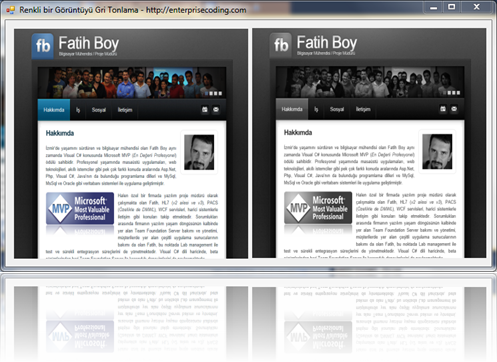Open İletişim tab in the grayscale image
Viewport: 497px width, 362px height.
363,109
